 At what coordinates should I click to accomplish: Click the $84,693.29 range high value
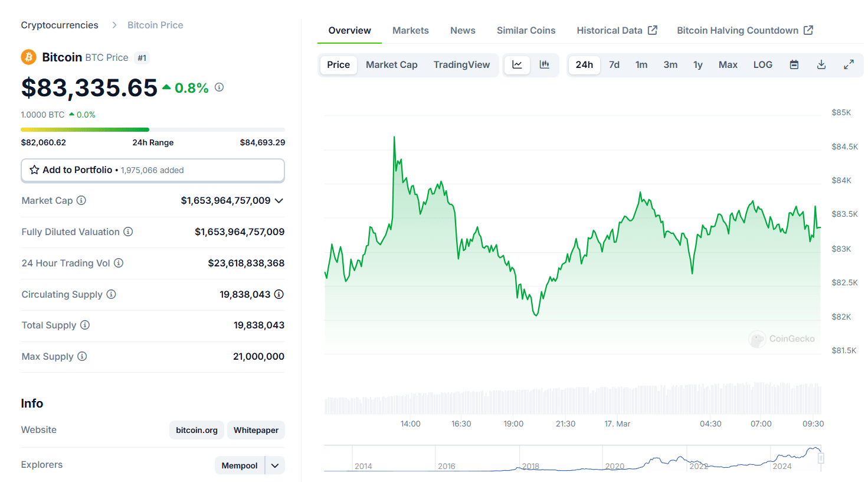(x=263, y=142)
